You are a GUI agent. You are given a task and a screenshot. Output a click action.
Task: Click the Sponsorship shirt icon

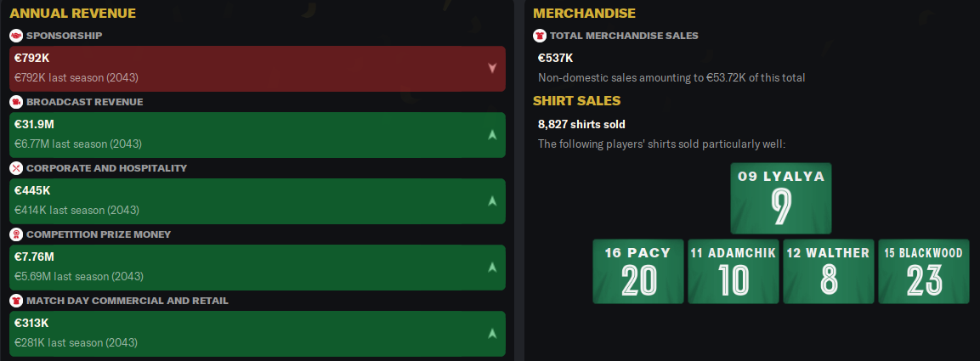[x=16, y=36]
